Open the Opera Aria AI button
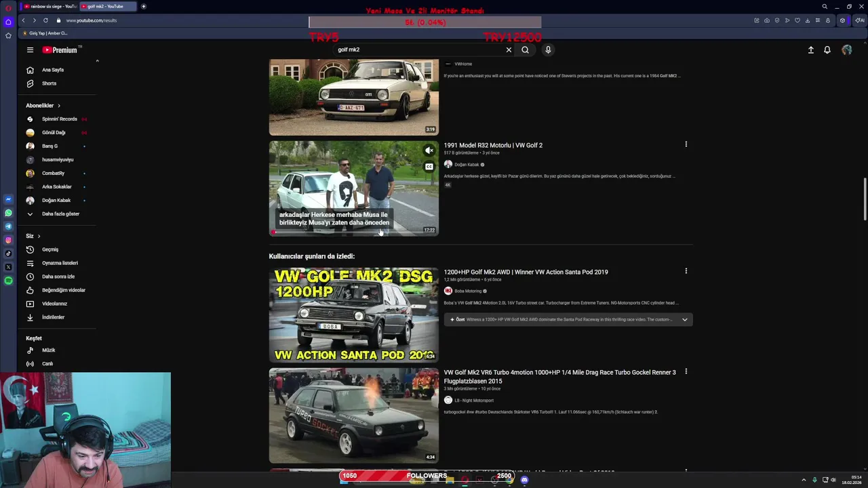 [x=859, y=20]
